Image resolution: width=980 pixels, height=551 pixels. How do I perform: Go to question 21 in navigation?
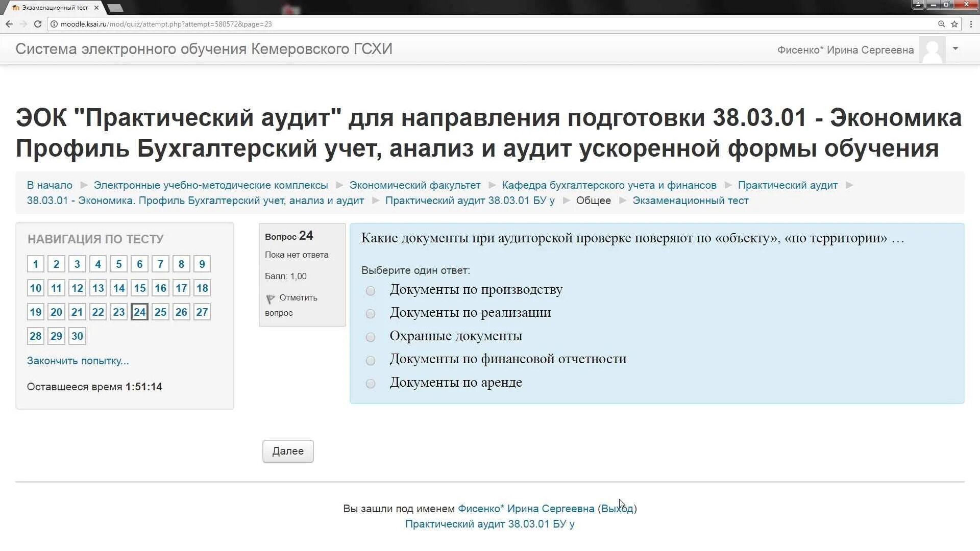coord(77,312)
